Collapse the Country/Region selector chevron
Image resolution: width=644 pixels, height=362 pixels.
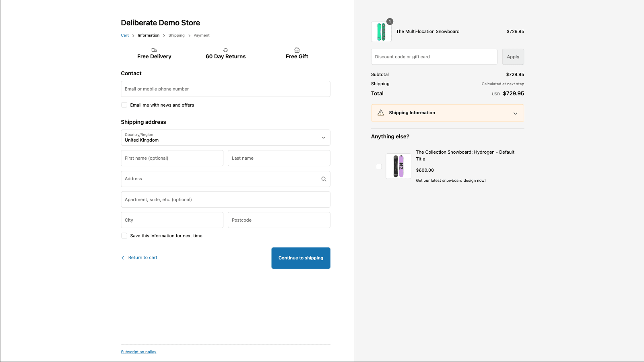coord(323,138)
